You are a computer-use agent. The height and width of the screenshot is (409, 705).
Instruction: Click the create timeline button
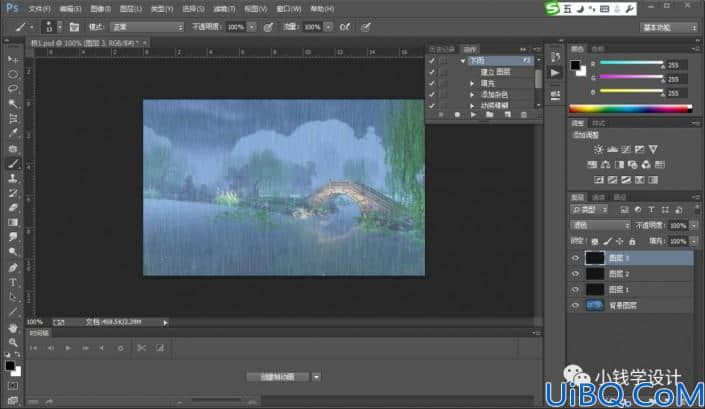(x=277, y=377)
